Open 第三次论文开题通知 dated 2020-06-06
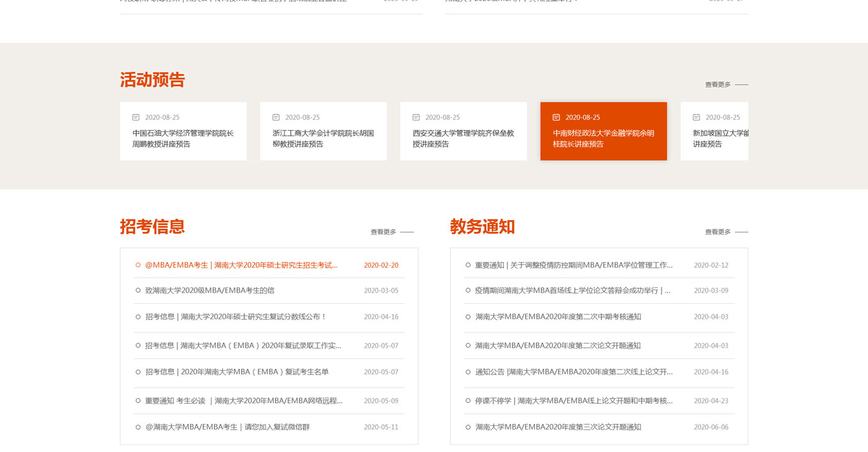 558,427
